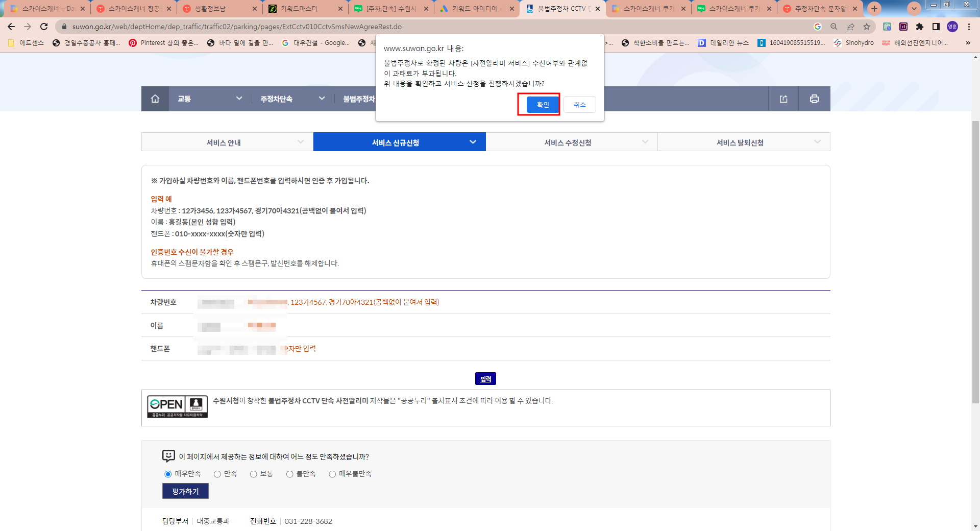The image size is (980, 531).
Task: Select the 보통 radio button
Action: [254, 474]
